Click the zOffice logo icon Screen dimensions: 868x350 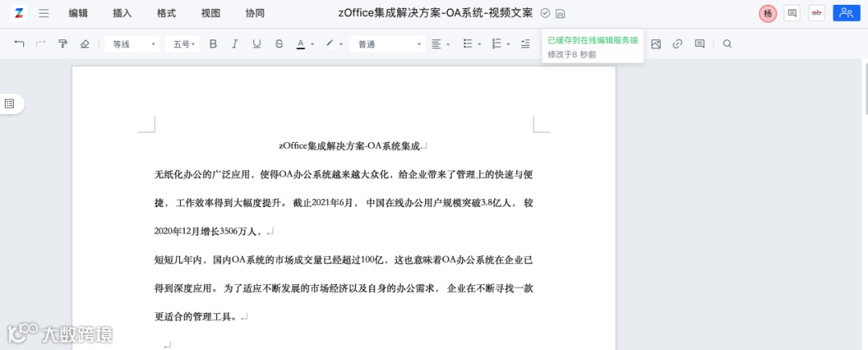click(18, 14)
